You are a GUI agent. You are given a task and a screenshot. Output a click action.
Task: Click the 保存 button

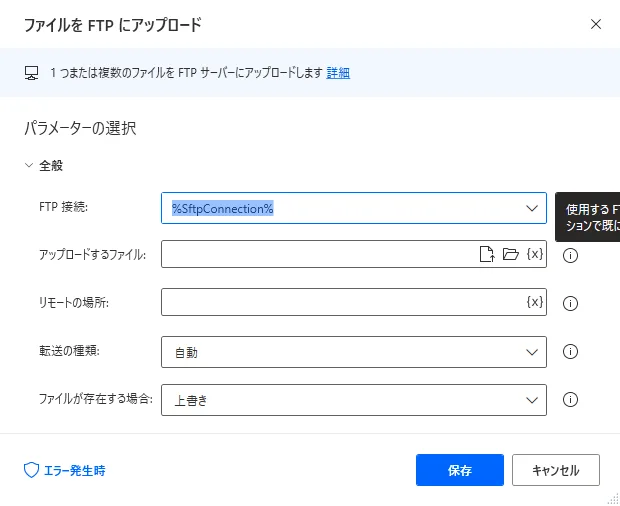click(x=460, y=470)
